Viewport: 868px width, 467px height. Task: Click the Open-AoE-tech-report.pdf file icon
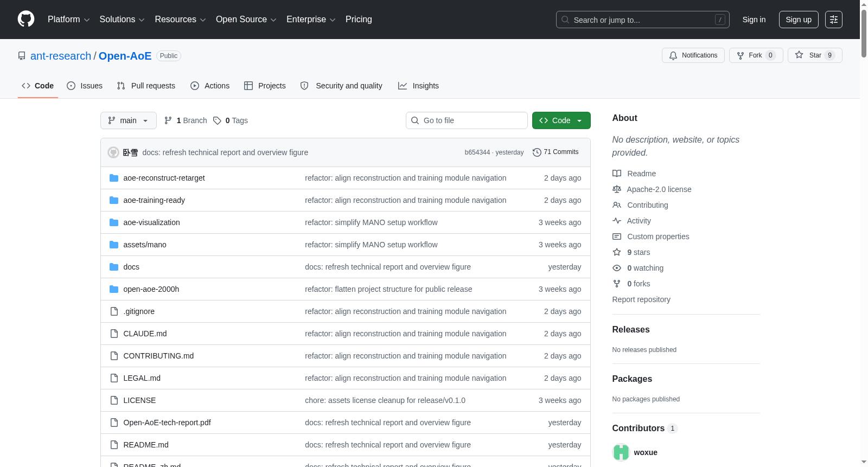click(x=114, y=423)
